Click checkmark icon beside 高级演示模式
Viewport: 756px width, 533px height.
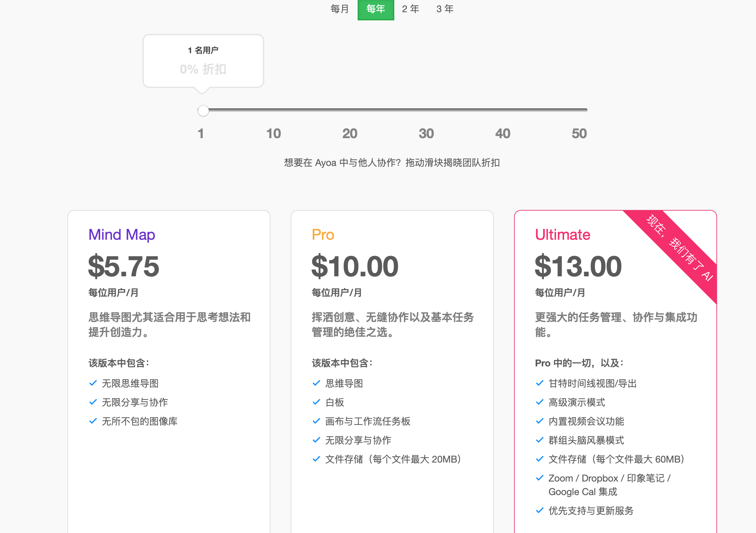click(x=540, y=402)
